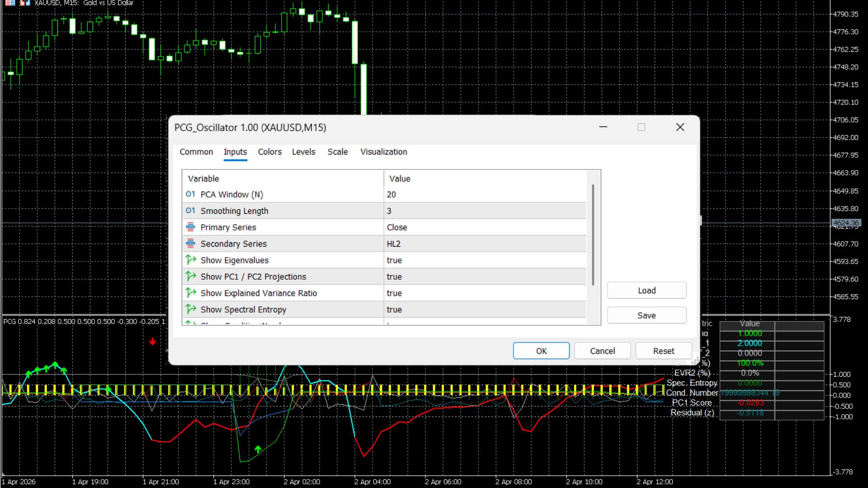868x488 pixels.
Task: Select the PCA Window value field showing 20
Action: click(452, 194)
